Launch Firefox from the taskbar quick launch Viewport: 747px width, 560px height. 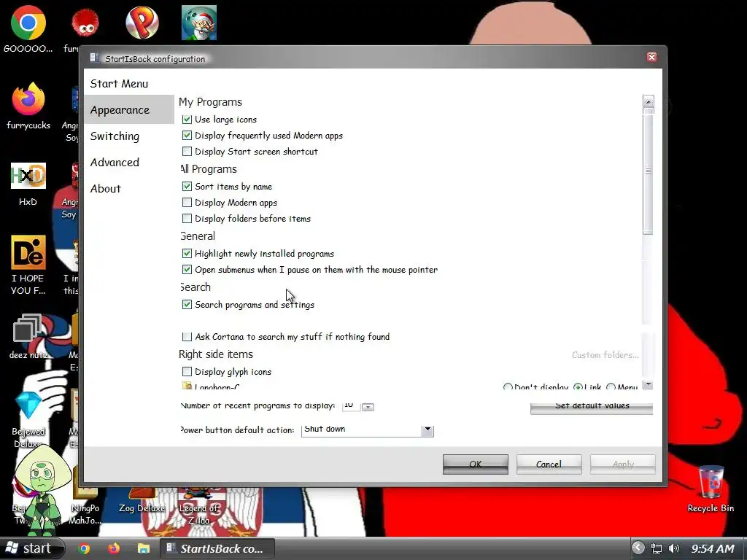pos(114,548)
